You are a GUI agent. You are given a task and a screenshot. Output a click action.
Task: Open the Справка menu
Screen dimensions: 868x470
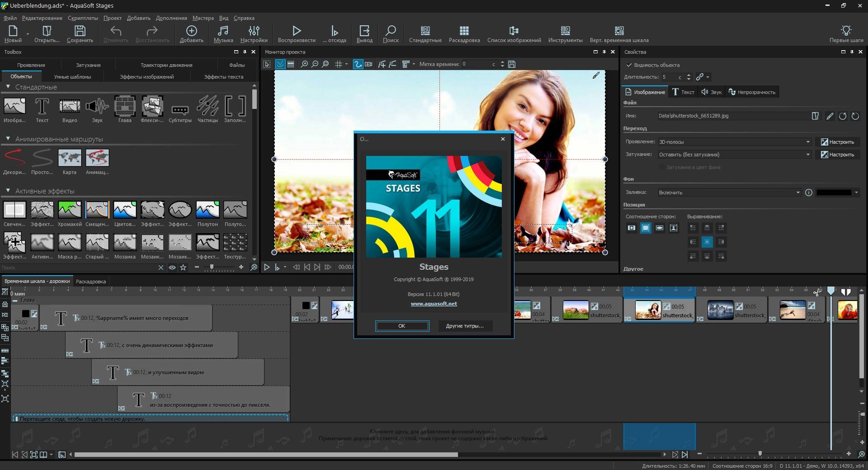pyautogui.click(x=244, y=18)
